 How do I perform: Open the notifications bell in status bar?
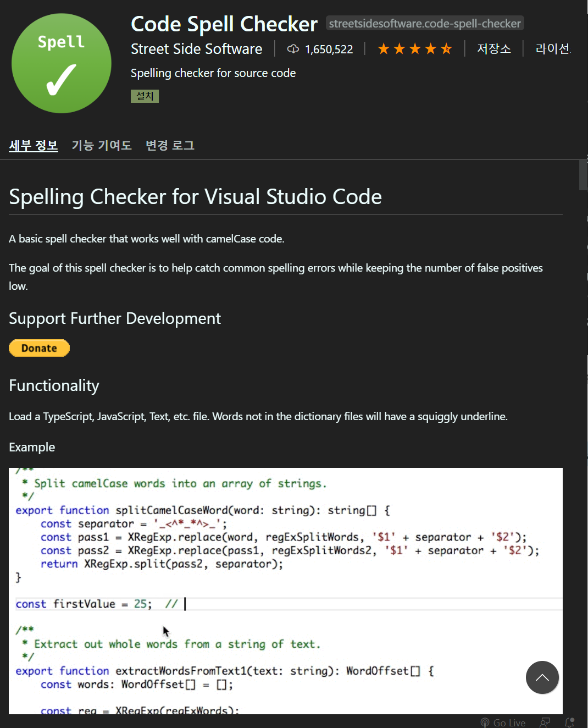[570, 723]
